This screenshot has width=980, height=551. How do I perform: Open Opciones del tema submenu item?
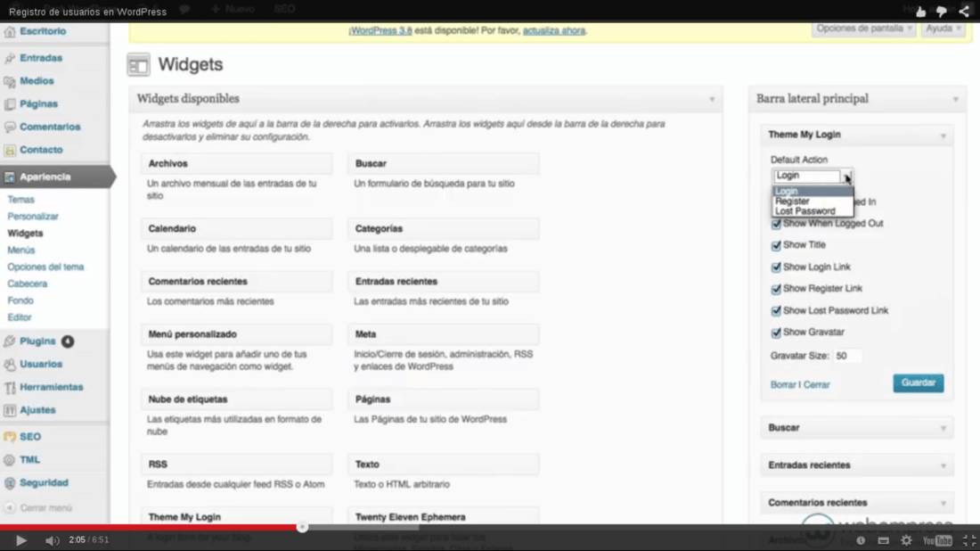pos(45,267)
